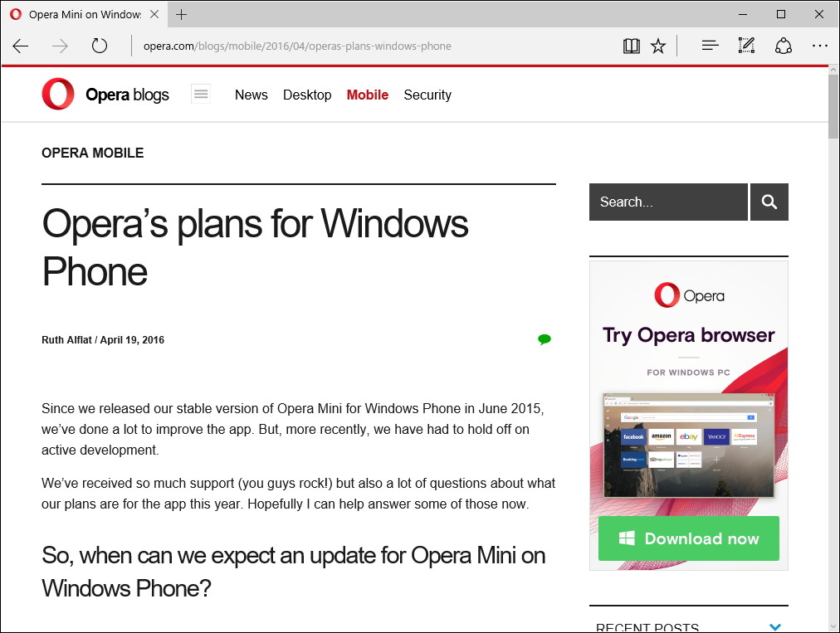The height and width of the screenshot is (633, 840).
Task: Click the green comment bubble icon
Action: tap(545, 339)
